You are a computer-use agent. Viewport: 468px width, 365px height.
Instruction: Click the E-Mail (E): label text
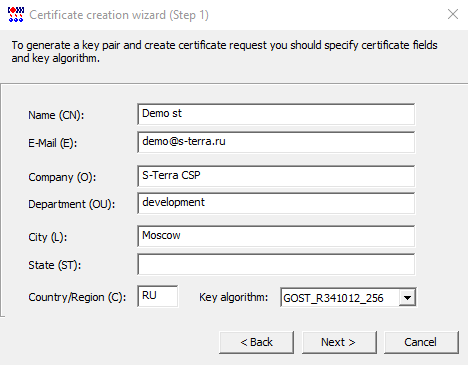(x=52, y=143)
